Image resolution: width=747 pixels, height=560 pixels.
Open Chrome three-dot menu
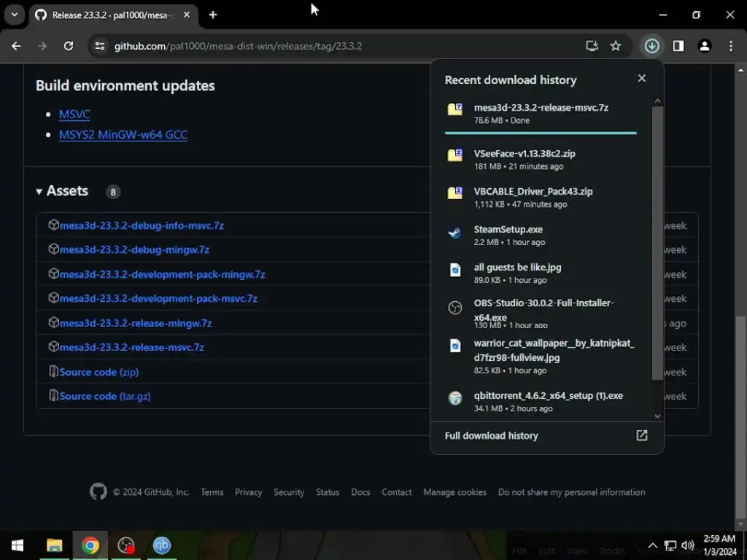tap(731, 46)
